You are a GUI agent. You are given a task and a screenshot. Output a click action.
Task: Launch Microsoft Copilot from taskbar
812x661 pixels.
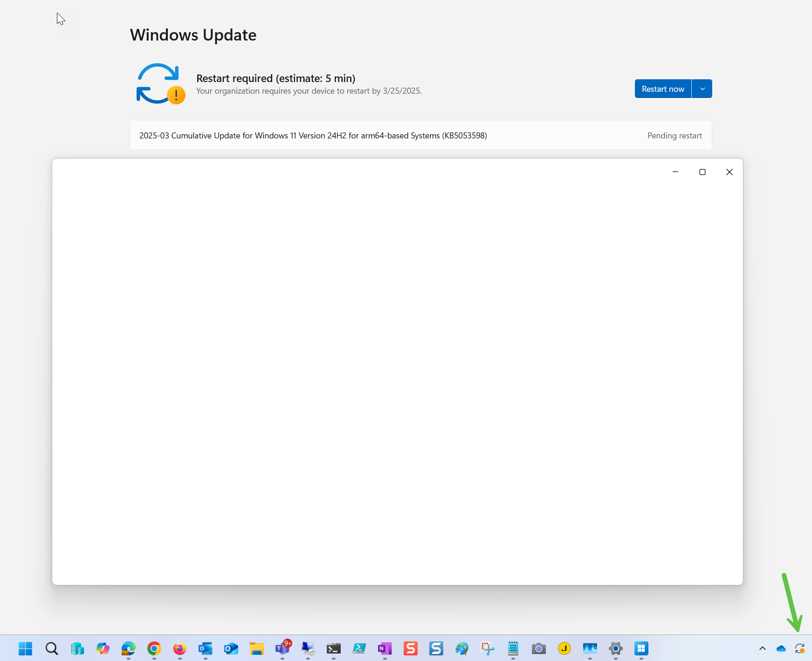(103, 648)
